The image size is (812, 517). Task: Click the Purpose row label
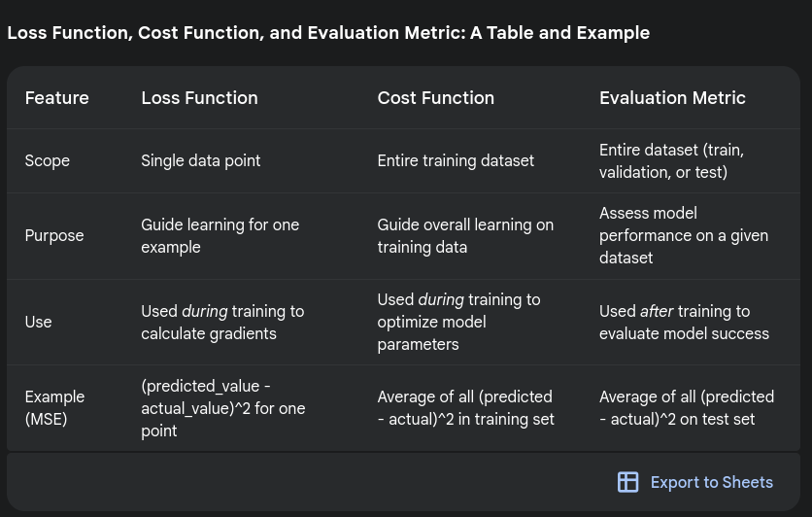pos(54,236)
